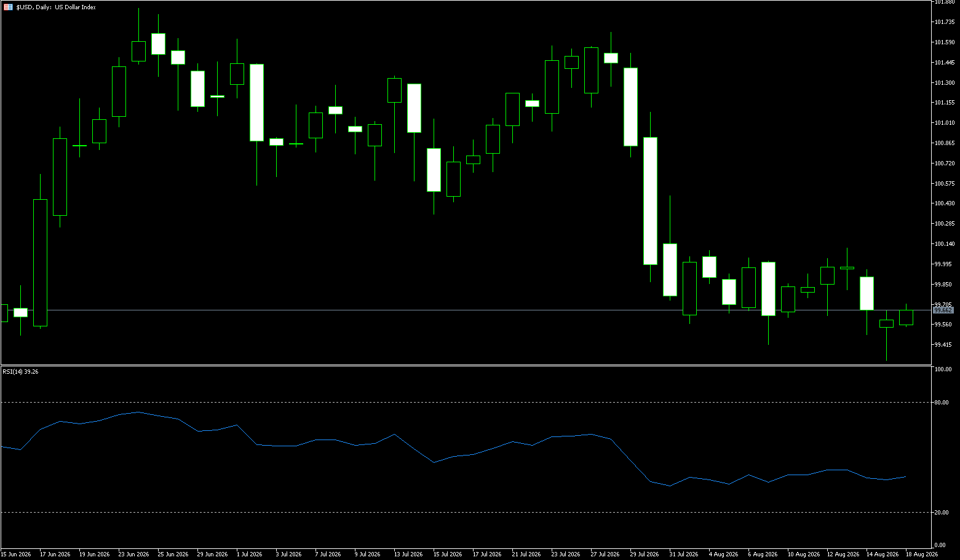Click the "$USD, Daily: US Dollar Index" chart title
Image resolution: width=960 pixels, height=560 pixels.
click(x=56, y=7)
